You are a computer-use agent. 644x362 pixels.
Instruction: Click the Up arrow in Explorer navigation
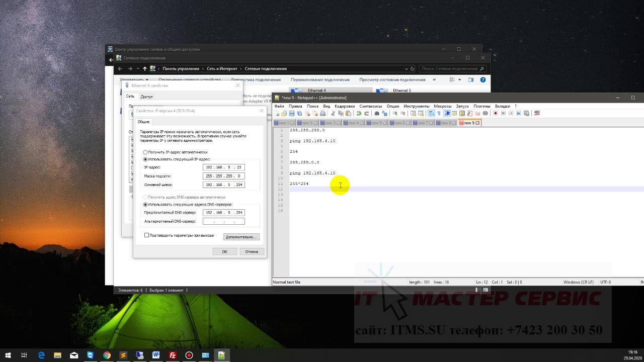point(145,68)
